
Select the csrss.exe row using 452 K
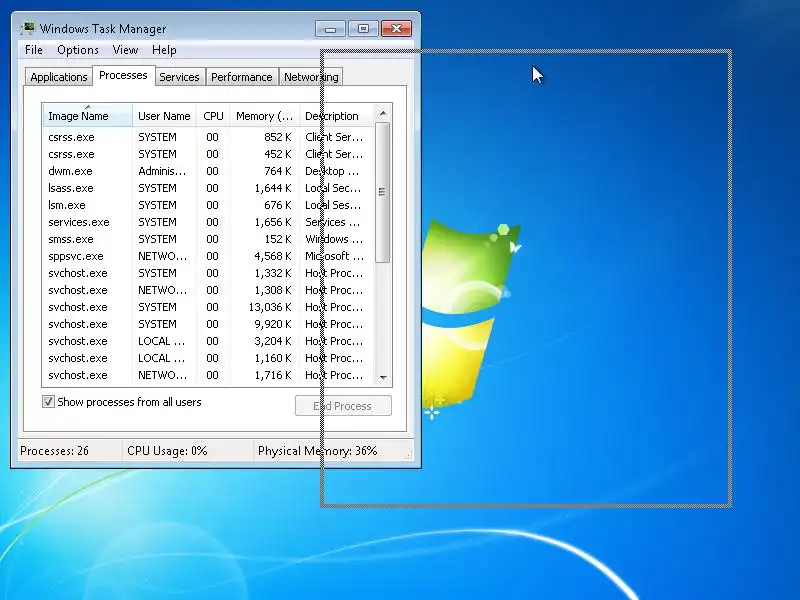click(x=208, y=154)
